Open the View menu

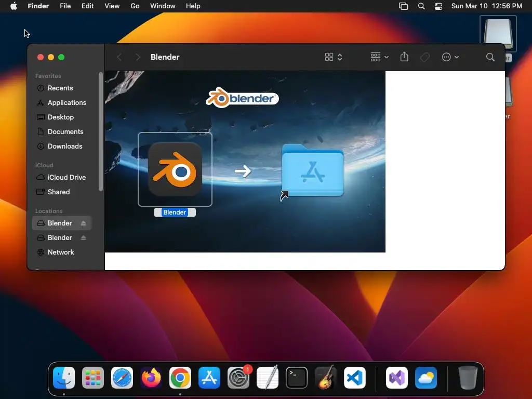tap(112, 6)
